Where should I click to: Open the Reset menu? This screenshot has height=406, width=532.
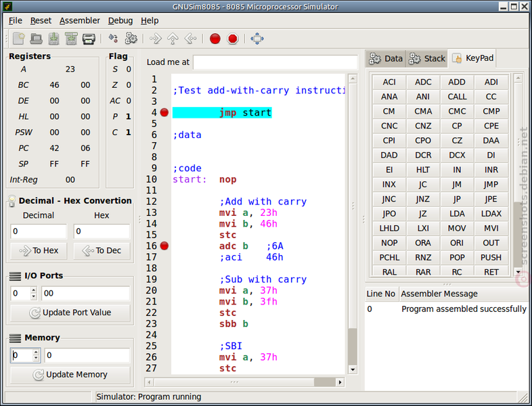coord(41,21)
